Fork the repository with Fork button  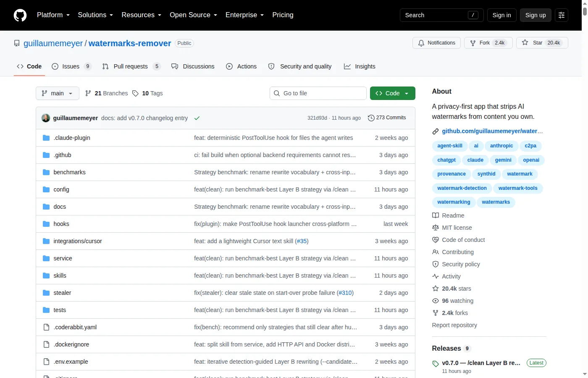488,43
